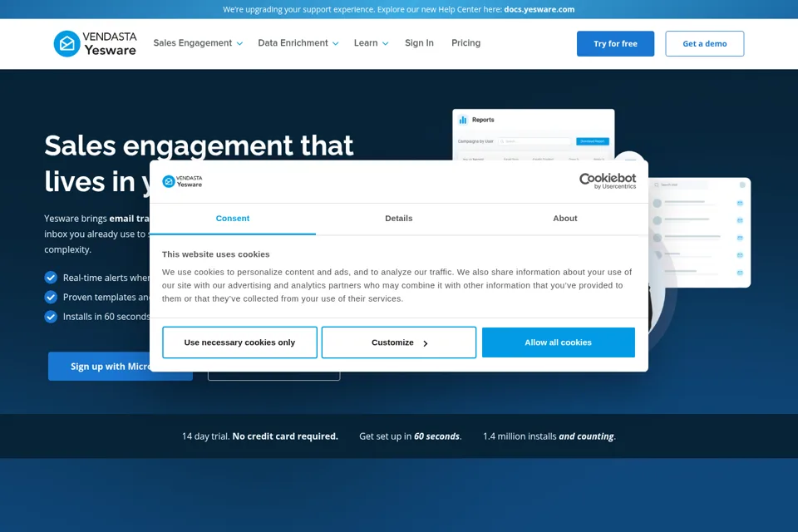
Task: Open the docs.yesware.com help center link
Action: [x=539, y=9]
